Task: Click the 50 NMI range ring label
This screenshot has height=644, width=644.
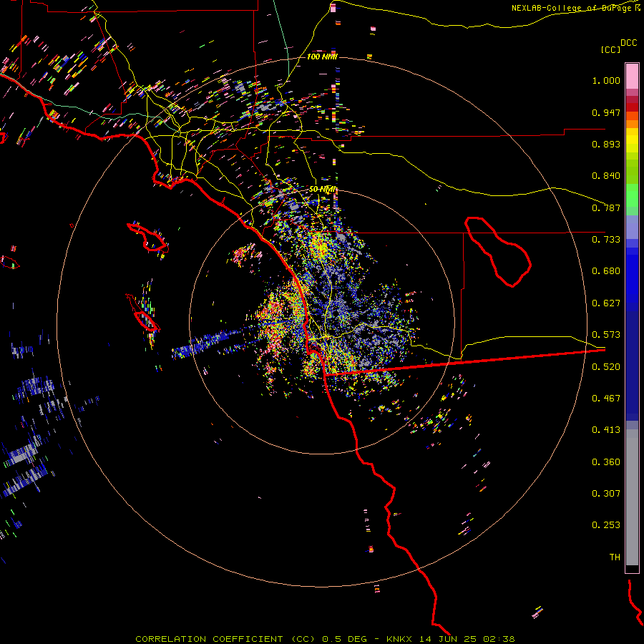Action: point(323,190)
